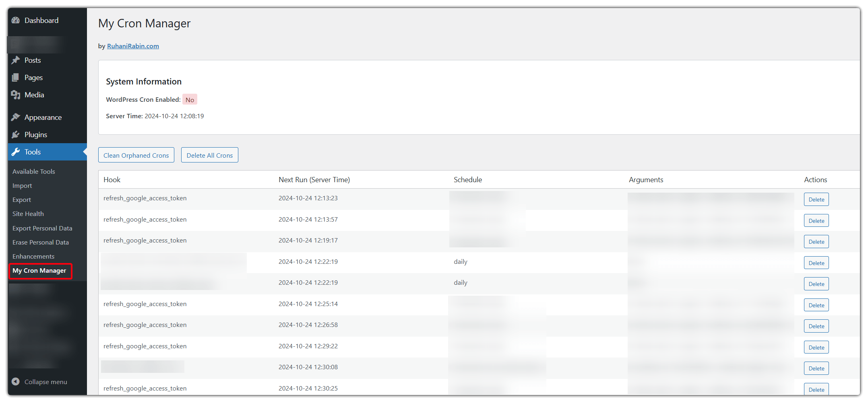Click the Dashboard gauge icon
Image resolution: width=868 pixels, height=403 pixels.
(16, 20)
